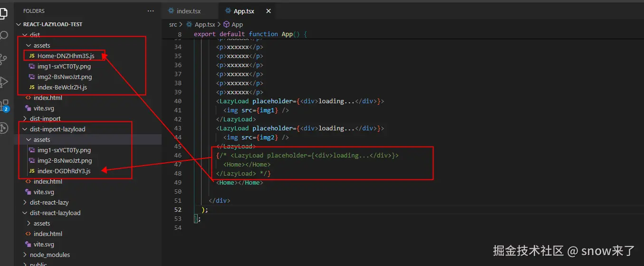The image size is (644, 266).
Task: Click image icon of img1-sxYCT0Ty.png under dist
Action: (32, 66)
